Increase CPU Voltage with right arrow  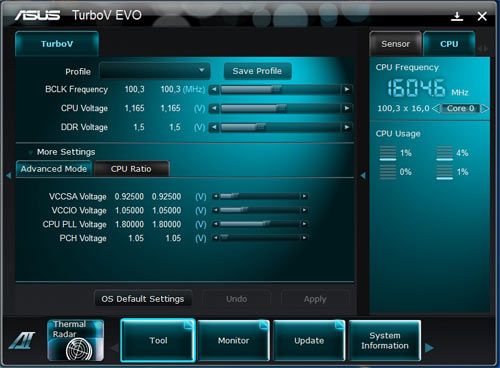pyautogui.click(x=347, y=108)
